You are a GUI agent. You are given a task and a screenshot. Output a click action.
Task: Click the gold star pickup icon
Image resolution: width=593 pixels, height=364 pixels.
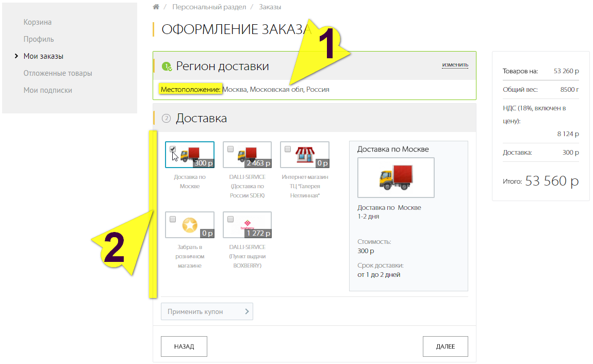pos(190,225)
